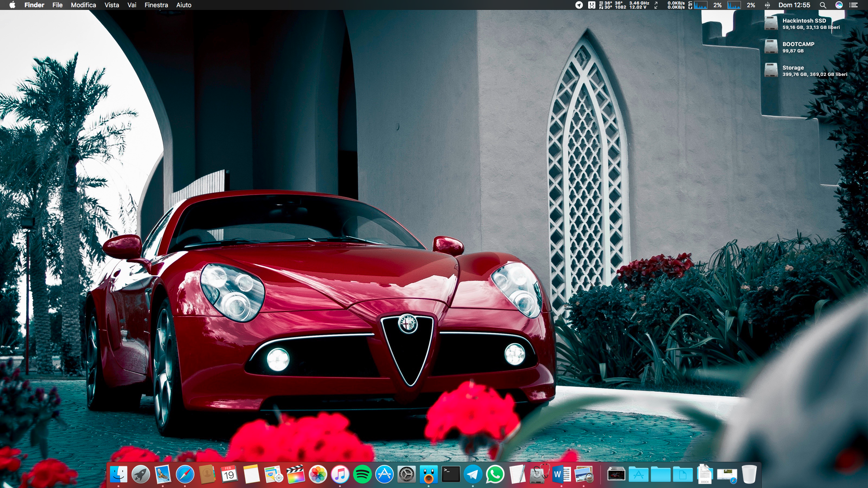Open the wallpapers image stack in Dock
This screenshot has height=488, width=868.
coord(616,474)
